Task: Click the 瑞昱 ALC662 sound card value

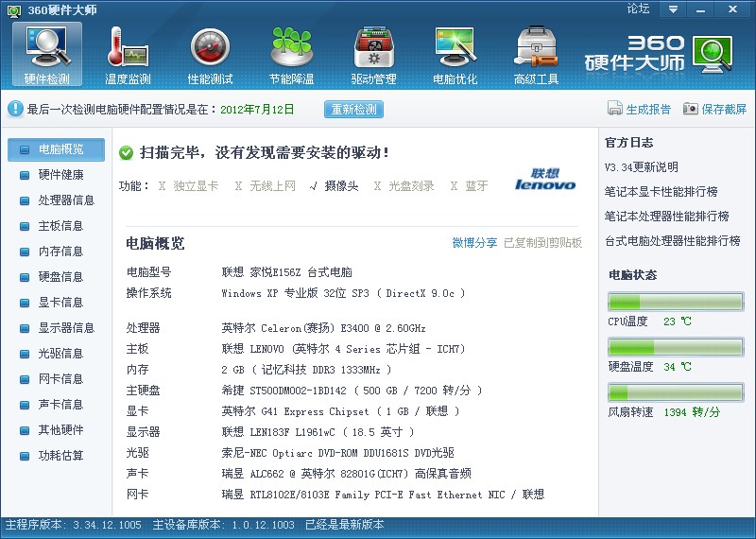Action: click(346, 474)
